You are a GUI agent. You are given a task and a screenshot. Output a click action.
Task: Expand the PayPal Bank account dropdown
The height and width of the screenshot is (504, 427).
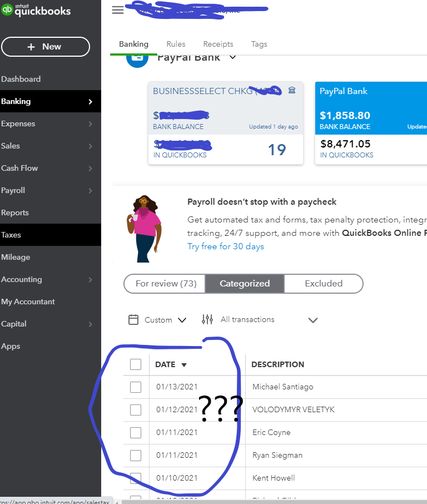(232, 57)
